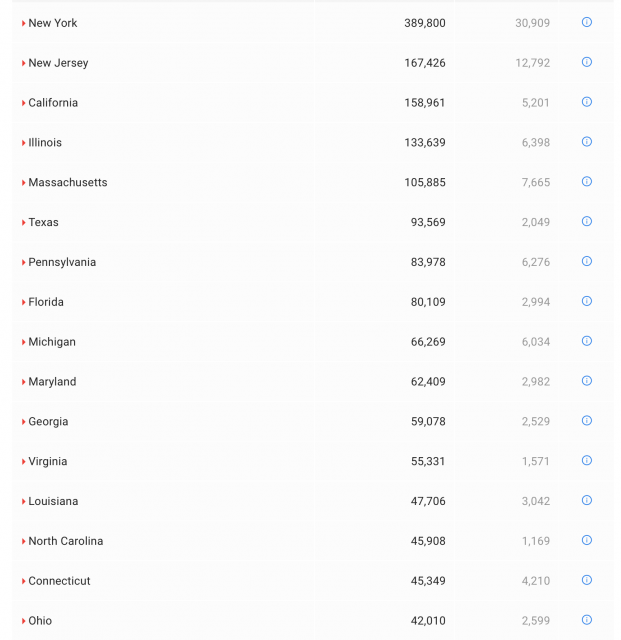Click the Maryland state name
Screen dimensions: 621x640
[52, 382]
